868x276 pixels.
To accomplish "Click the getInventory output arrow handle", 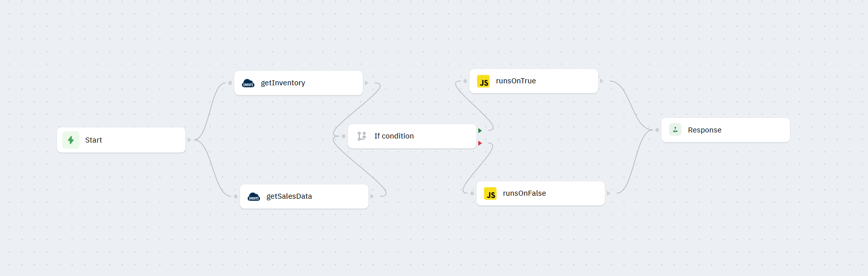I will click(367, 83).
